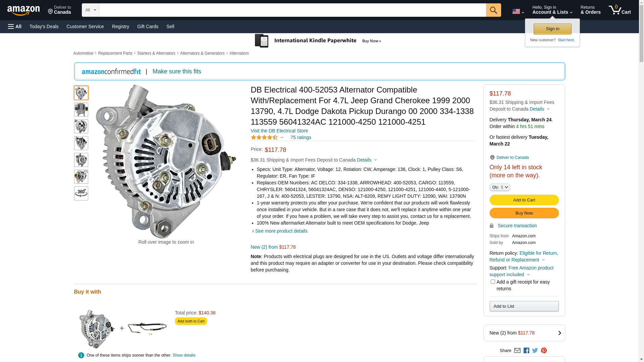644x362 pixels.
Task: Open the 360 degree view thumbnail
Action: [81, 193]
